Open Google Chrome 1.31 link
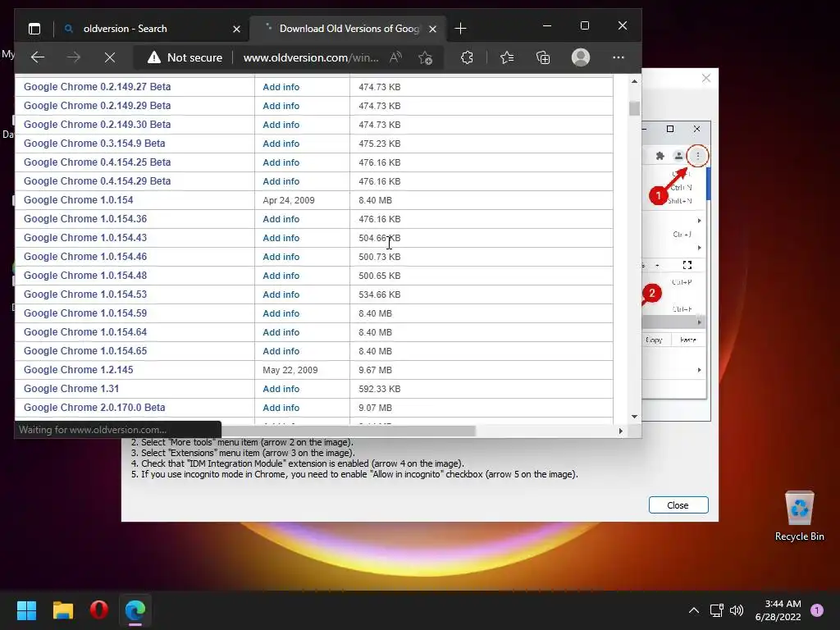Screen dimensions: 840x630 [x=71, y=389]
